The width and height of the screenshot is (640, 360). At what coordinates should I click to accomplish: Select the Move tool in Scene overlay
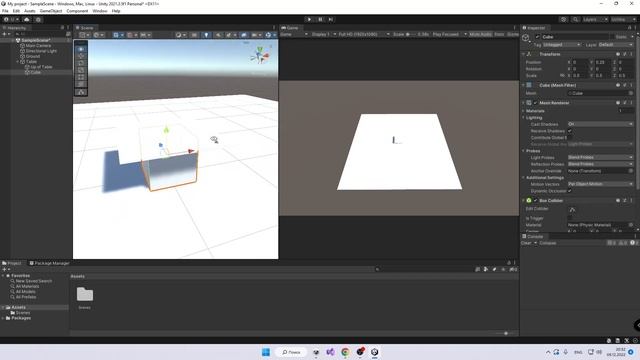click(81, 56)
